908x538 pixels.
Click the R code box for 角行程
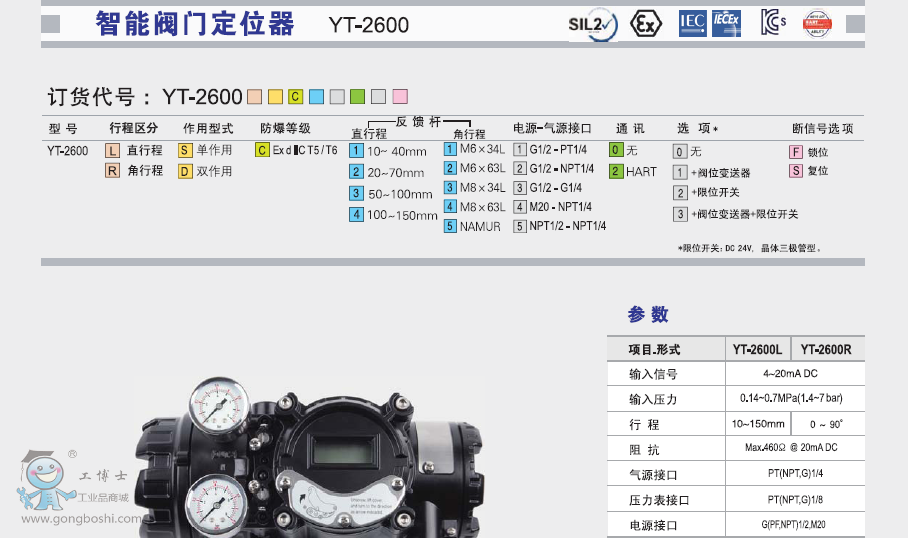click(112, 171)
